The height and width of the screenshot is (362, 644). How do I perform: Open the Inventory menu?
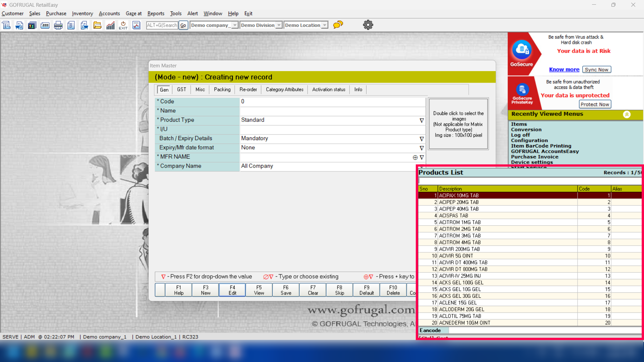coord(82,13)
